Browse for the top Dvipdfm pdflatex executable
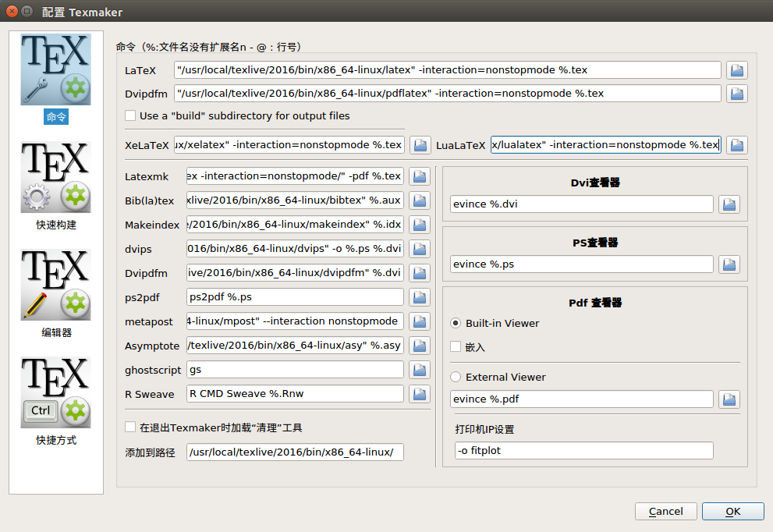This screenshot has width=773, height=532. (737, 93)
